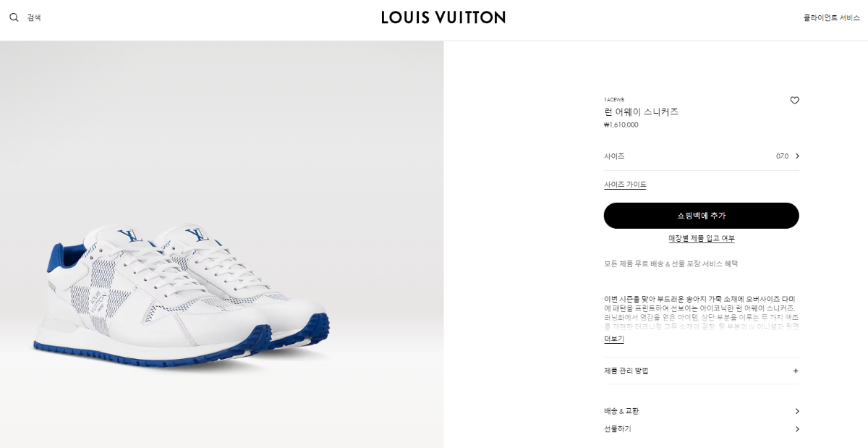
Task: Click the white sneaker product image
Action: point(181,295)
